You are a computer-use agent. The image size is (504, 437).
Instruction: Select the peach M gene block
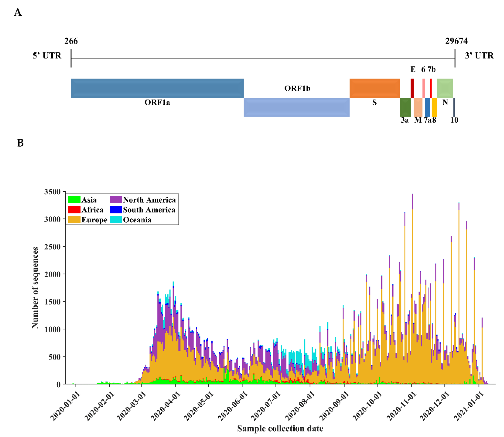pyautogui.click(x=418, y=107)
